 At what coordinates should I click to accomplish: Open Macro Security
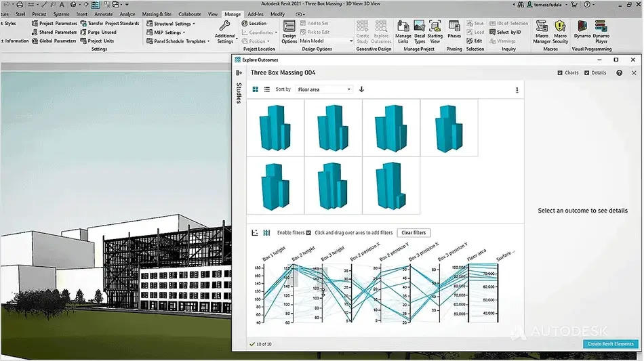click(560, 32)
